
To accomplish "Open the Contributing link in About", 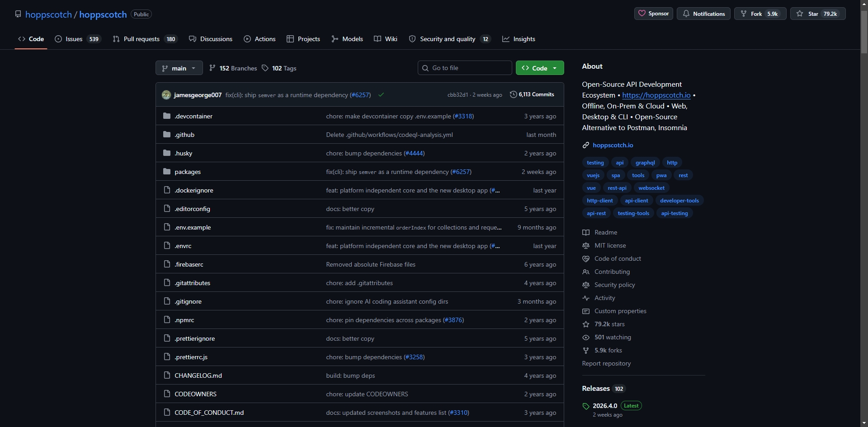I will coord(612,272).
